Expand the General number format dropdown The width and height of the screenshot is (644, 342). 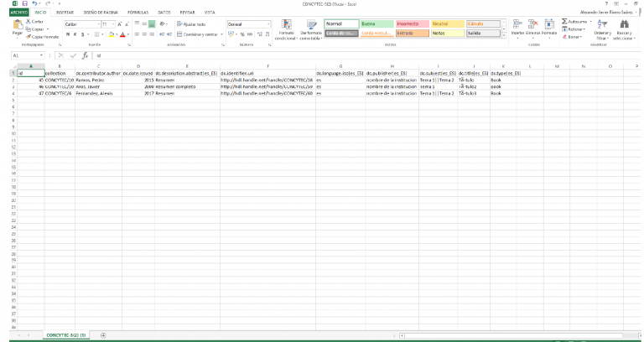(x=271, y=24)
